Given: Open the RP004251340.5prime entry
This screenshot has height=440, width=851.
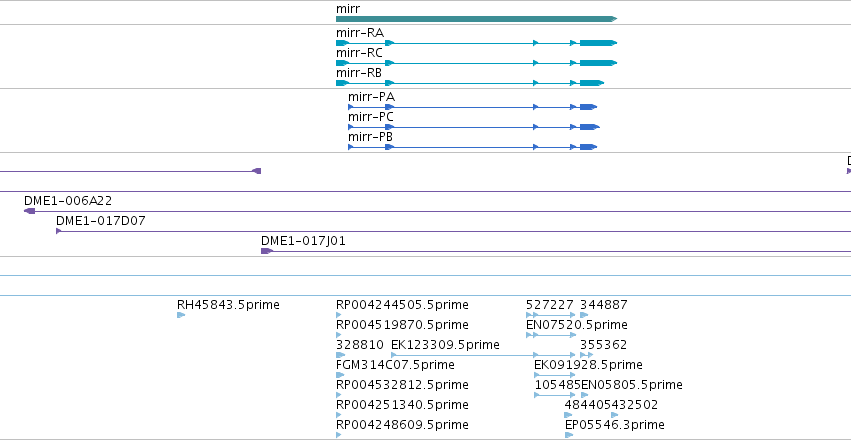Looking at the screenshot, I should [x=402, y=405].
